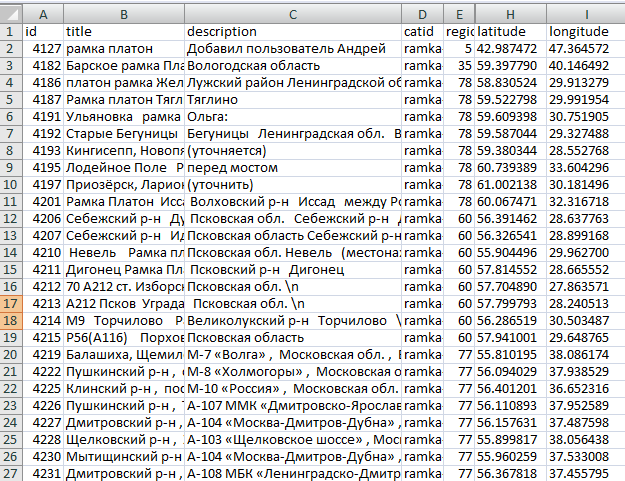The image size is (625, 481).
Task: Select column C header
Action: click(293, 13)
